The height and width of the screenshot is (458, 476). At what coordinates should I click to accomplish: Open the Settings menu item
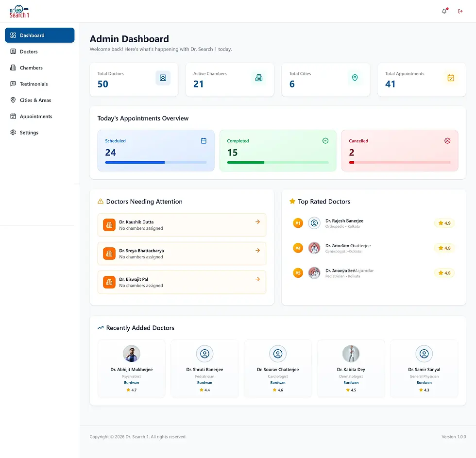click(40, 132)
